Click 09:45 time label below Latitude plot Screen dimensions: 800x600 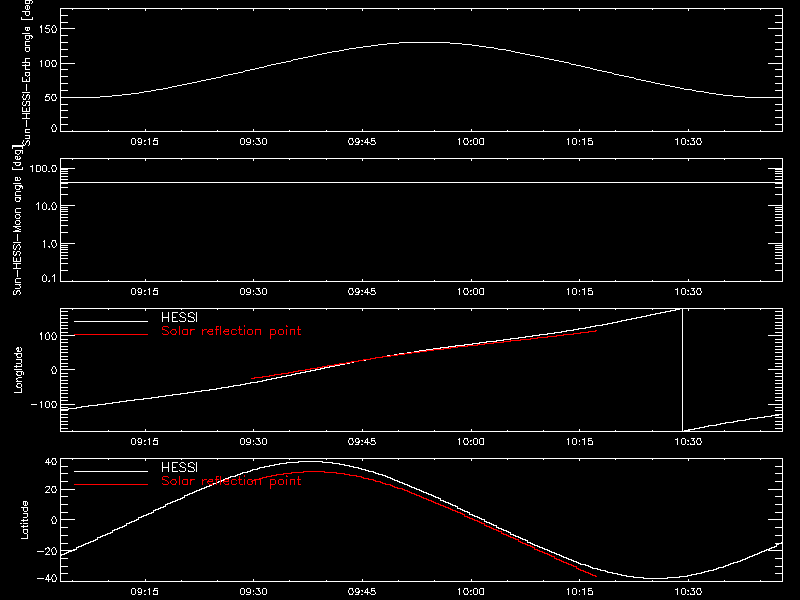pos(362,592)
